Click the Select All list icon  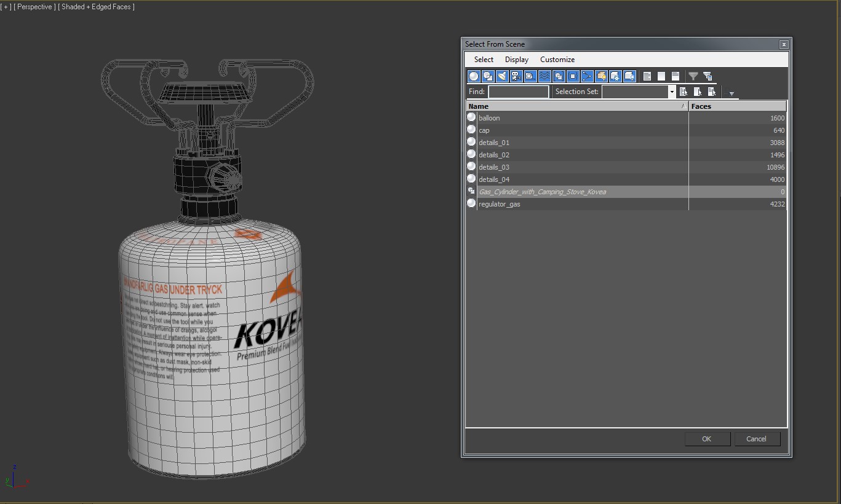pos(647,76)
